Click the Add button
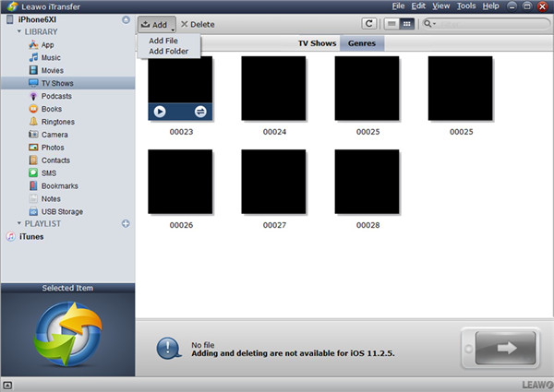Viewport: 554px width, 392px height. point(157,24)
